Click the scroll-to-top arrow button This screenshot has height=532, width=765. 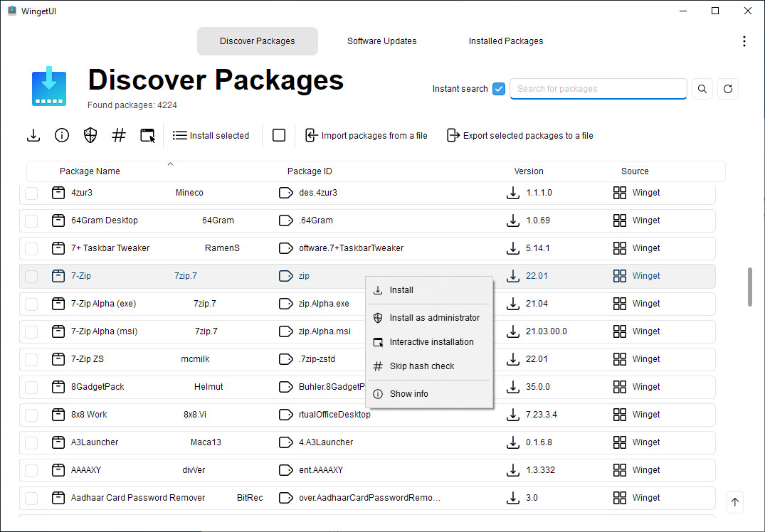click(735, 502)
